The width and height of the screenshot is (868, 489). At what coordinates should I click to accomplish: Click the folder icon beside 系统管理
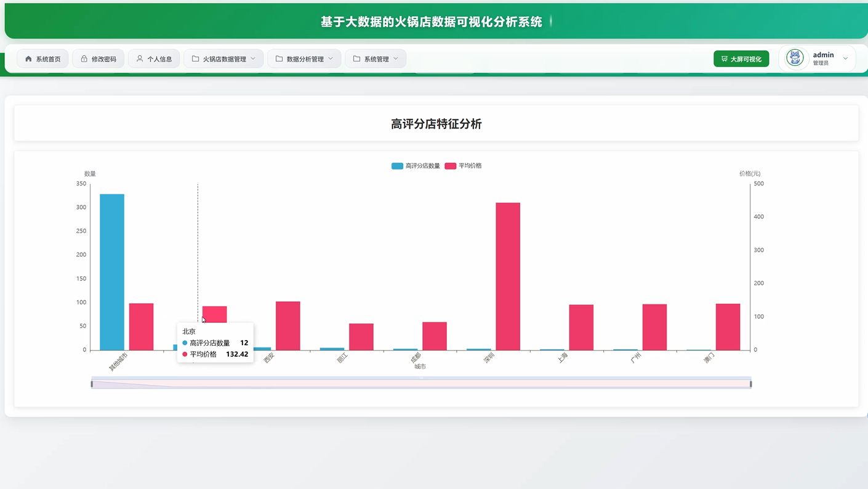(x=357, y=59)
